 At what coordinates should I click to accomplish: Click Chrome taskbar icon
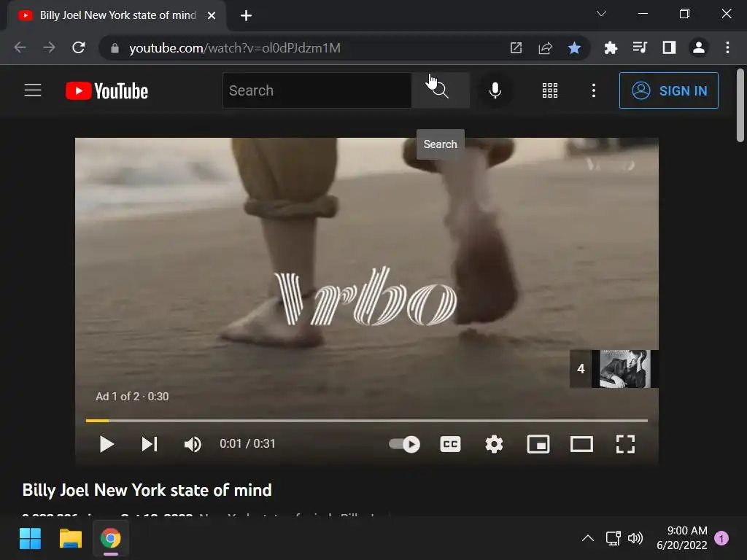coord(111,539)
